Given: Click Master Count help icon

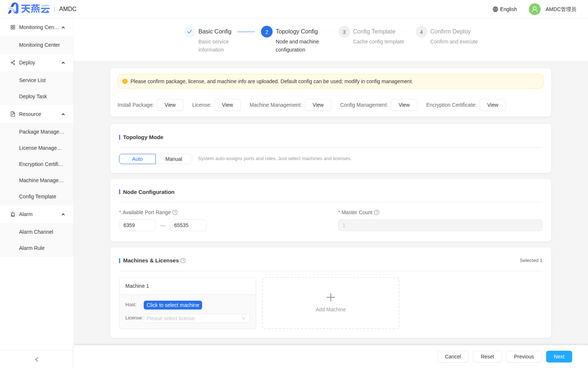Looking at the screenshot, I should [x=377, y=212].
